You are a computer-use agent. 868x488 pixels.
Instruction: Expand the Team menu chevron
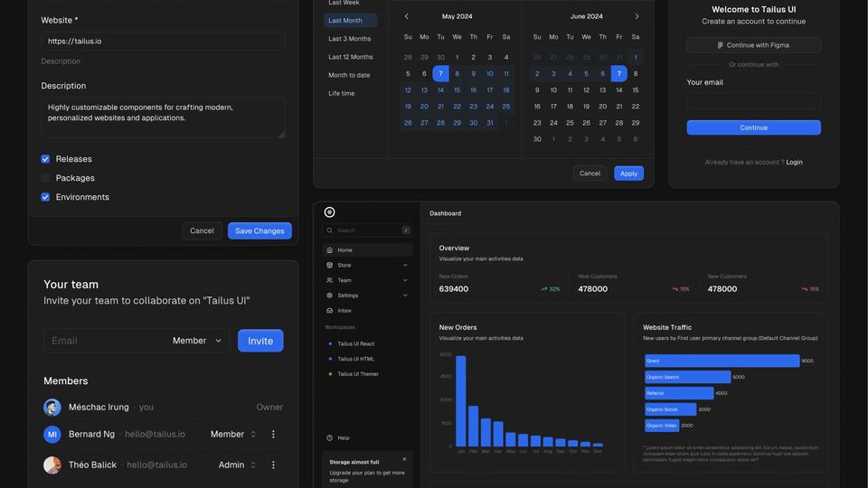point(405,280)
